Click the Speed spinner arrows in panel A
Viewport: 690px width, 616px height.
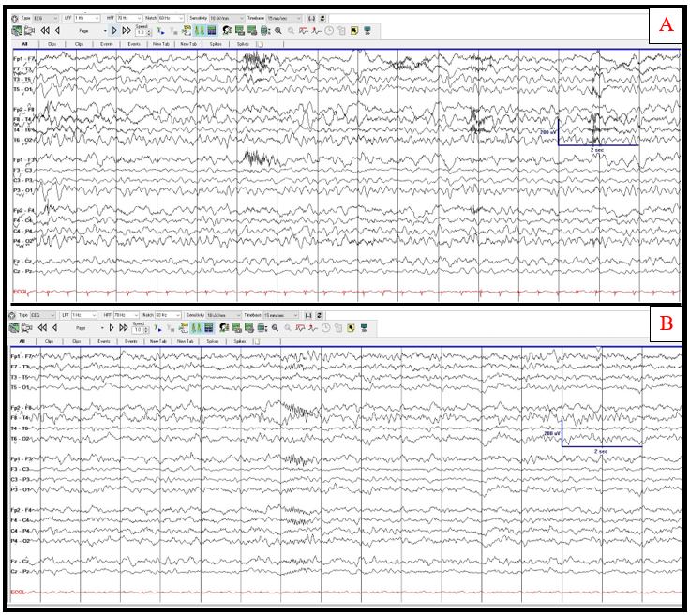tap(146, 33)
